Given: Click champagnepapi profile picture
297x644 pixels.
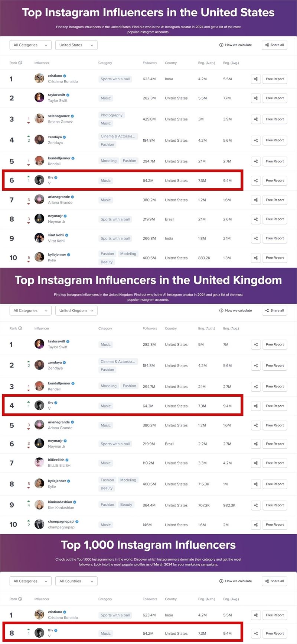Looking at the screenshot, I should tap(39, 524).
